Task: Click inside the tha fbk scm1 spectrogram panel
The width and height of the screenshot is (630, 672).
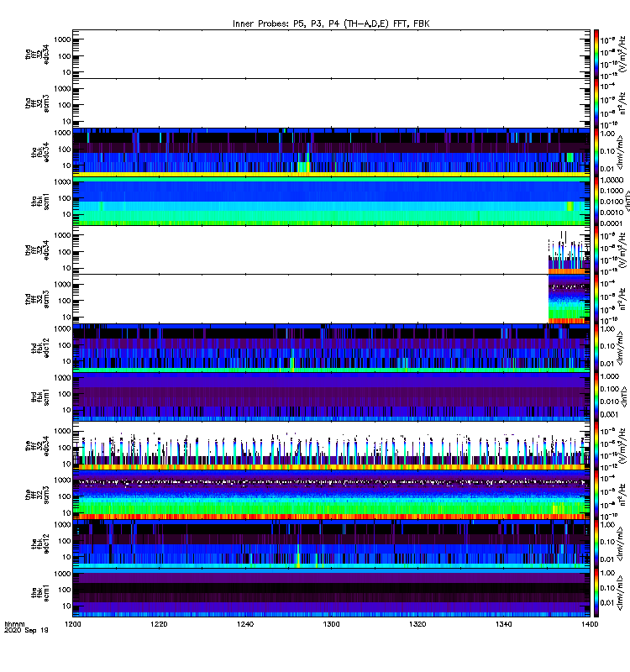Action: (x=331, y=201)
